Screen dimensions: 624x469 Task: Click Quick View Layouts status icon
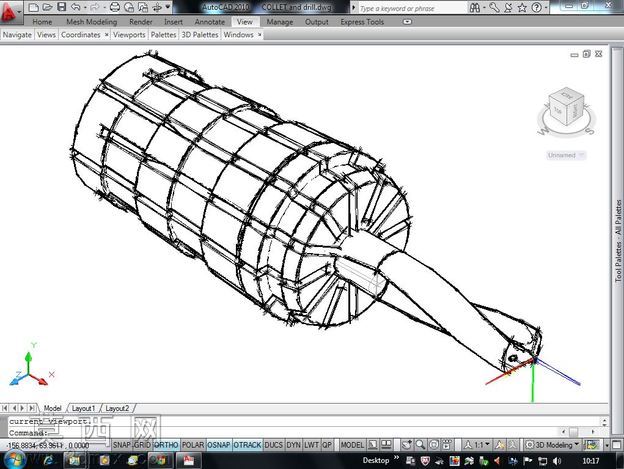coord(372,444)
